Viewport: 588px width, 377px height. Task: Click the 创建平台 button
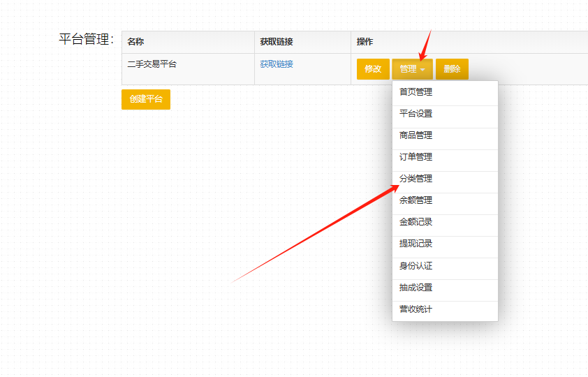tap(146, 99)
